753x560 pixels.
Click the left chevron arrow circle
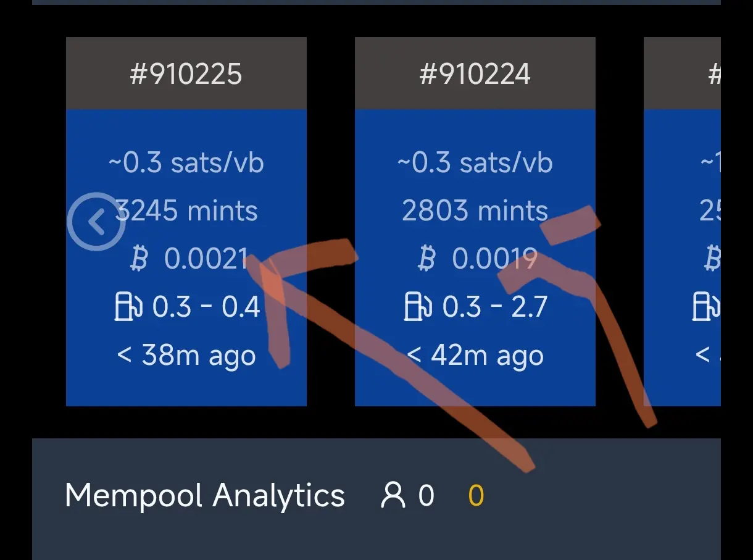[x=96, y=222]
